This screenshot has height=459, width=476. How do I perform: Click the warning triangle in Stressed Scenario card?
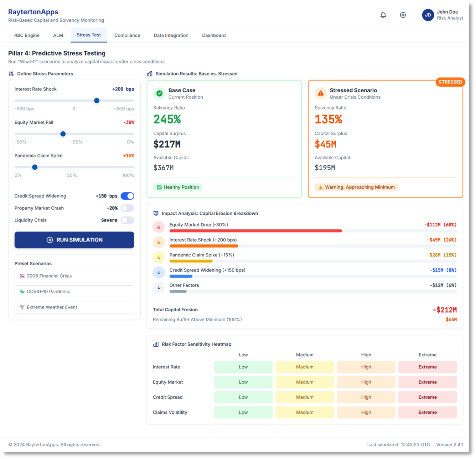tap(321, 93)
